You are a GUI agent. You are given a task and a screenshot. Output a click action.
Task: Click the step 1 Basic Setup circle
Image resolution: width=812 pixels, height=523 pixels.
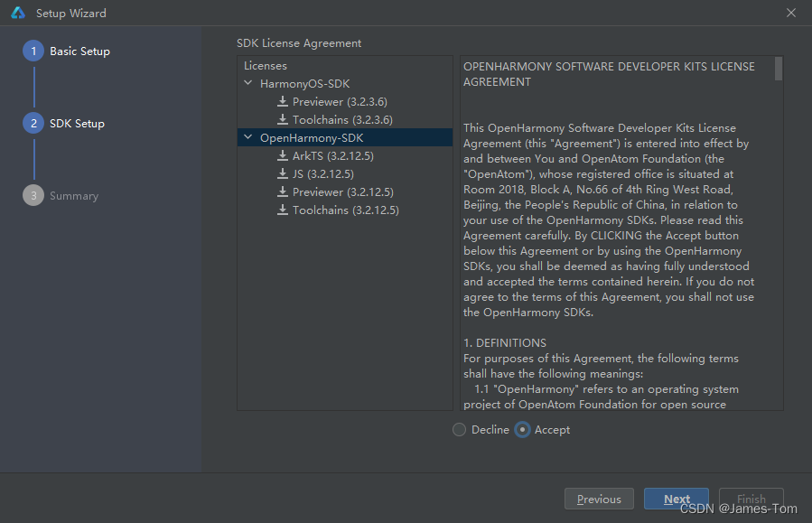click(x=33, y=51)
